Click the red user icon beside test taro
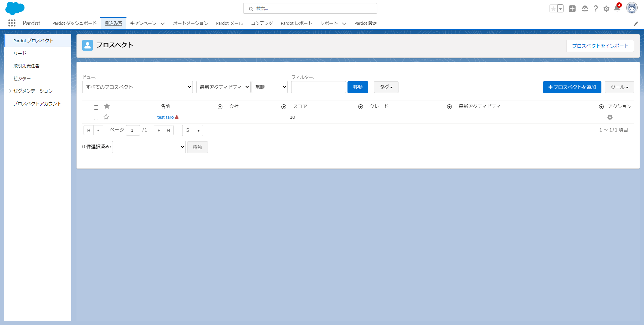The image size is (644, 325). click(x=177, y=117)
